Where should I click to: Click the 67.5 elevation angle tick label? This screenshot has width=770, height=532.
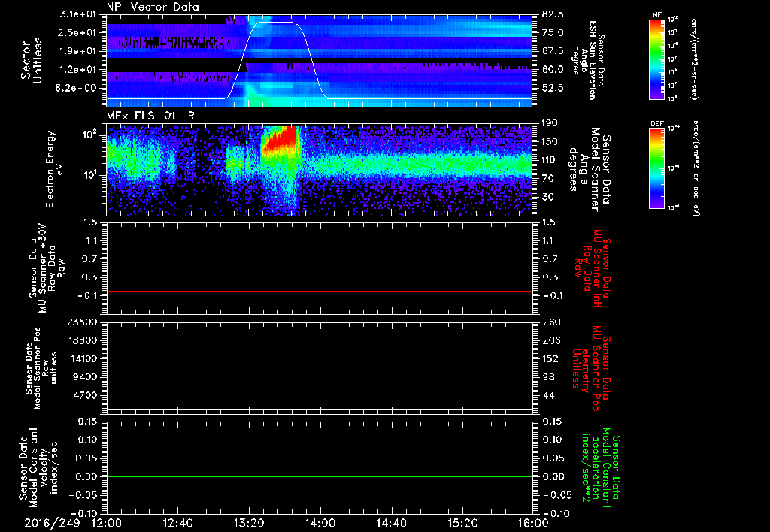[553, 51]
